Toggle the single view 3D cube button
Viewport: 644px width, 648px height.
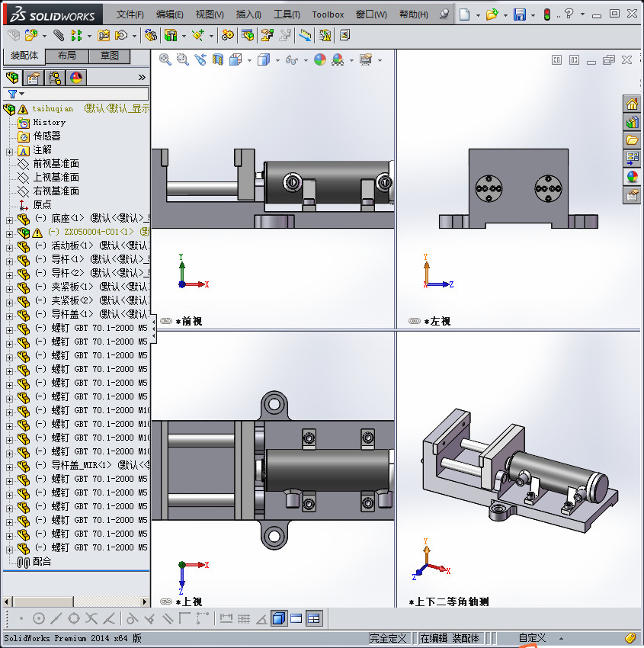pos(279,618)
